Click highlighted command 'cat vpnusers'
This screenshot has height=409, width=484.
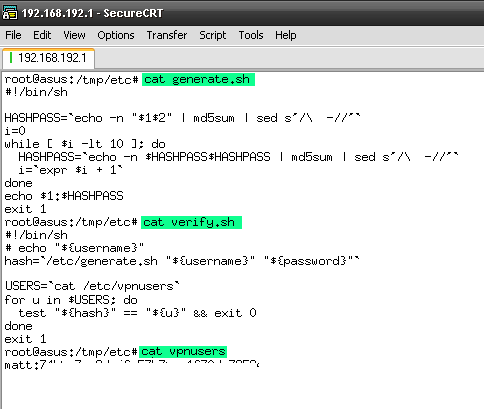click(183, 352)
